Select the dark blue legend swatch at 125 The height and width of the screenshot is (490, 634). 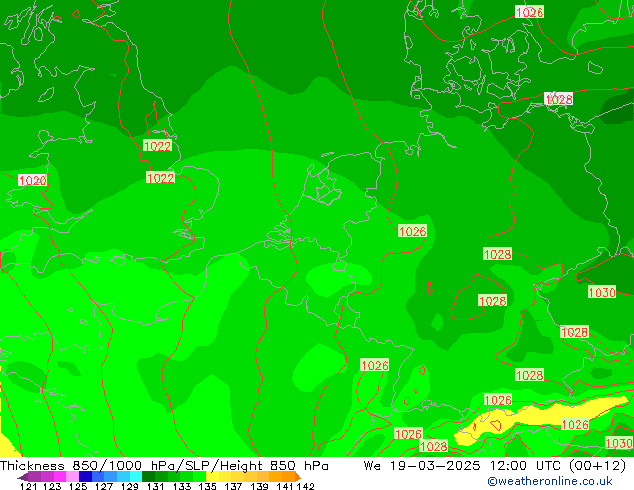[x=85, y=477]
